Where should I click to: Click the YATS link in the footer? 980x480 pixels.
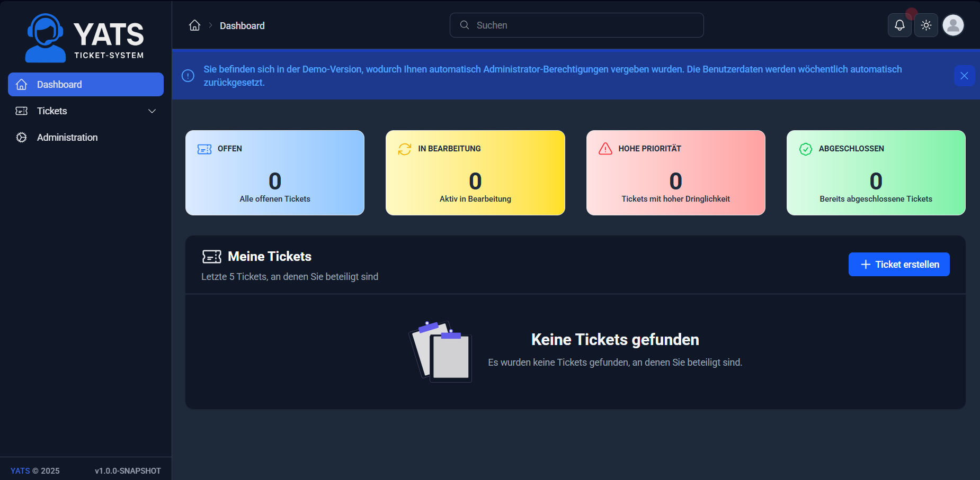coord(20,470)
